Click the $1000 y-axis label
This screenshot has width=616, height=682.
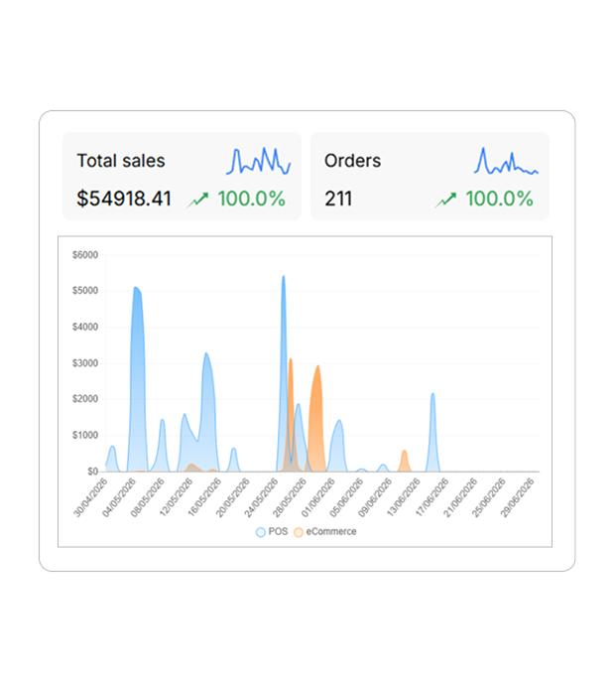85,435
